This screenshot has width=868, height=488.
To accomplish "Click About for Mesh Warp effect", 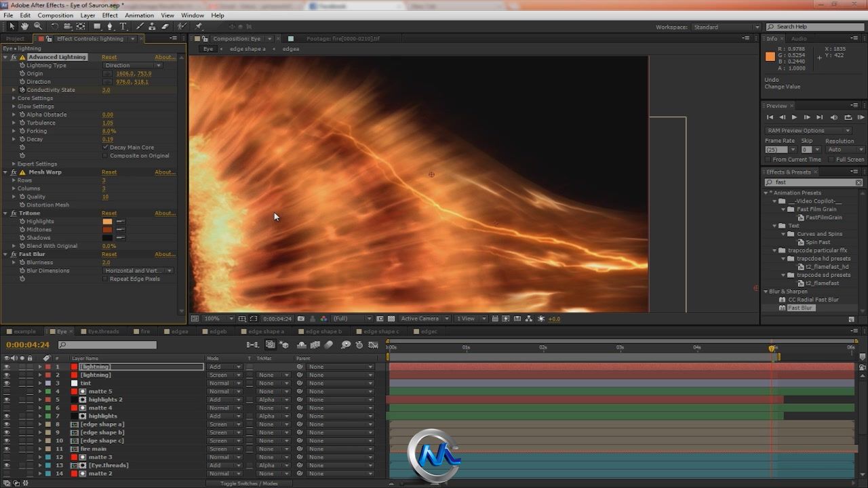I will pos(165,172).
